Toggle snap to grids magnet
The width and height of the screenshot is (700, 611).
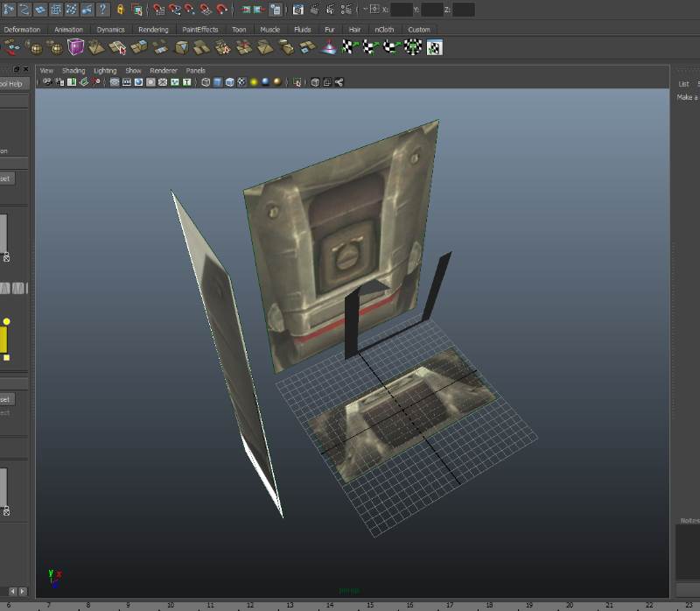(x=158, y=10)
